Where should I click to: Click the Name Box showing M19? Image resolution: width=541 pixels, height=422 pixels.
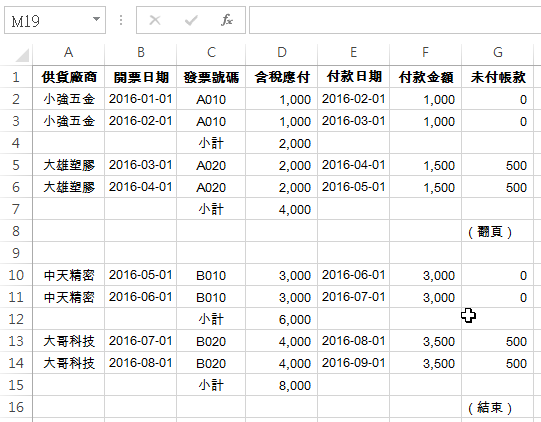pyautogui.click(x=55, y=20)
